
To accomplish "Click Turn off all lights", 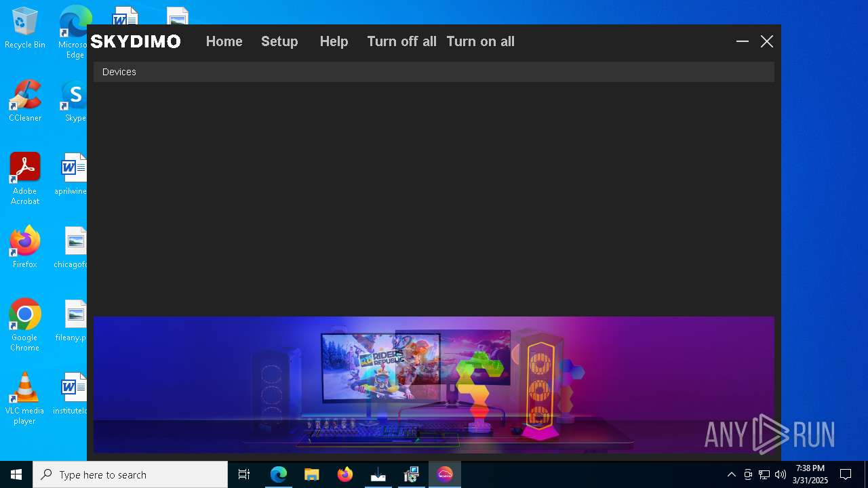I will tap(401, 41).
